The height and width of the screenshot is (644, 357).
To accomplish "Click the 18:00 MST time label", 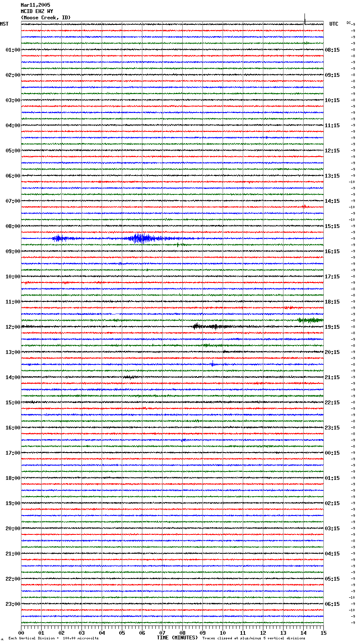I will pyautogui.click(x=13, y=478).
